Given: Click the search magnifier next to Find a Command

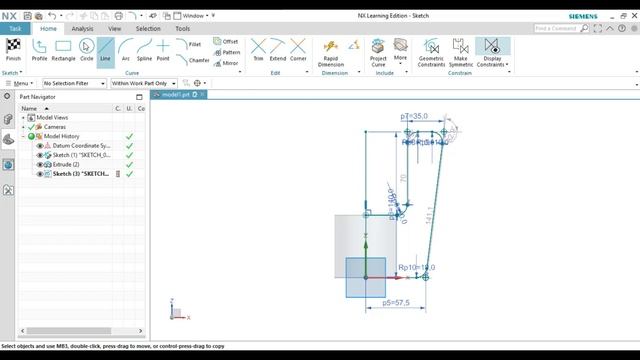Looking at the screenshot, I should pos(584,28).
